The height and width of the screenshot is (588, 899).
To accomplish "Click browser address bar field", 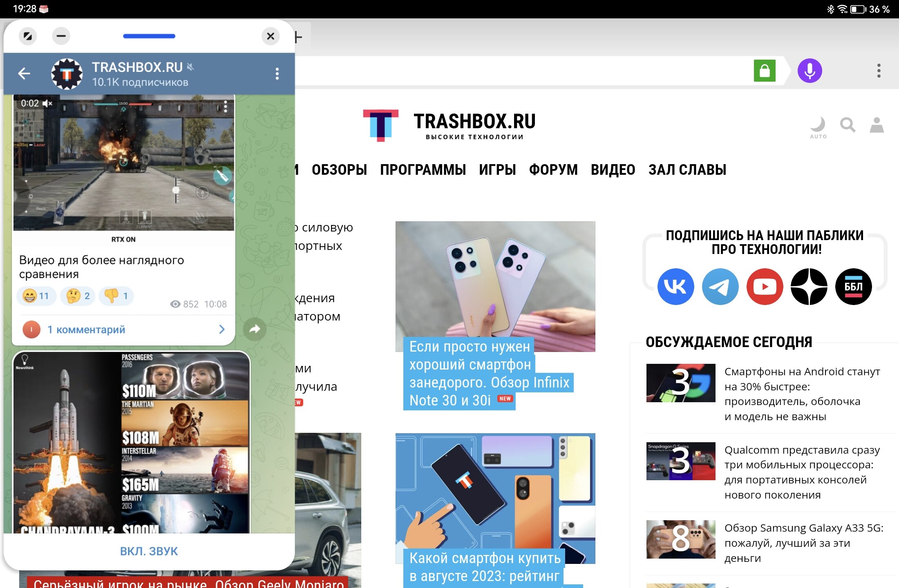I will 523,71.
